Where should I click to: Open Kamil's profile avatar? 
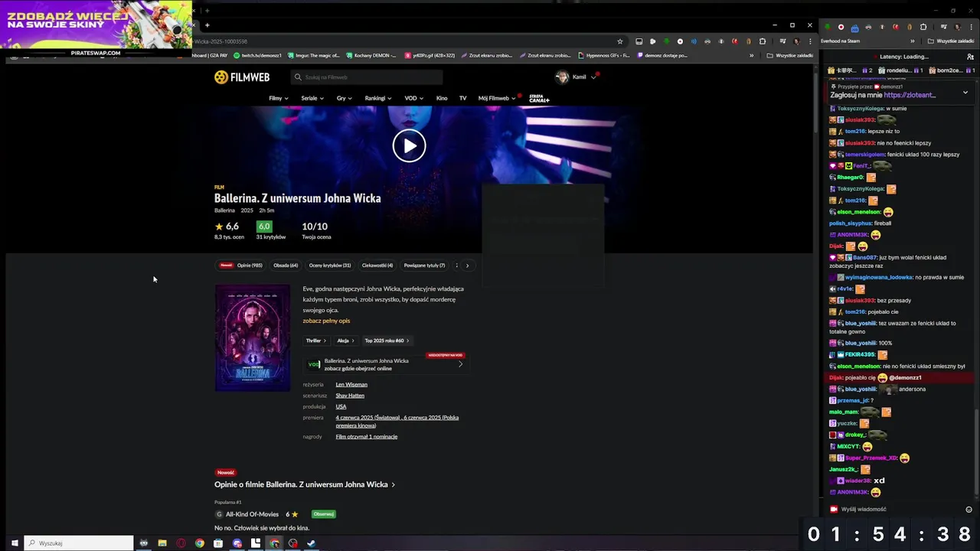[x=561, y=77]
